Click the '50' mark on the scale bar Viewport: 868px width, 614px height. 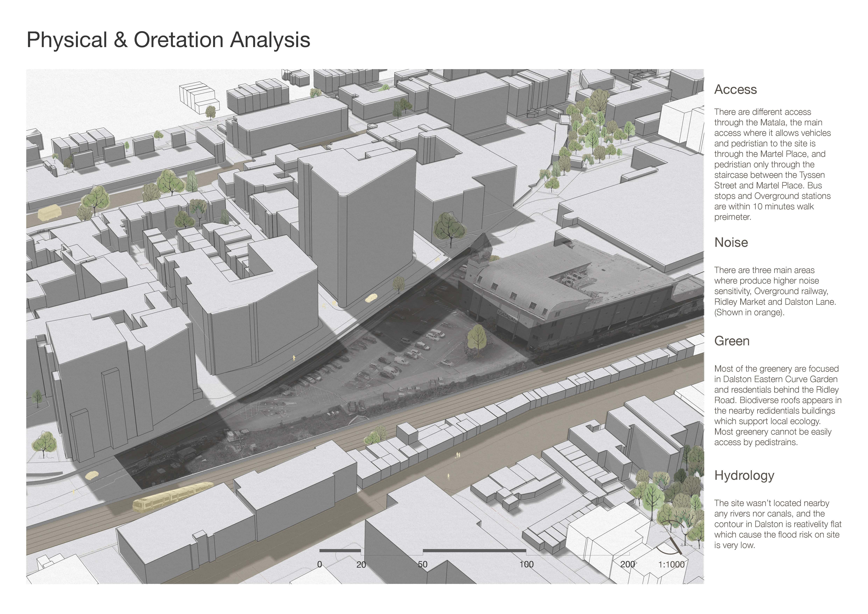tap(422, 564)
